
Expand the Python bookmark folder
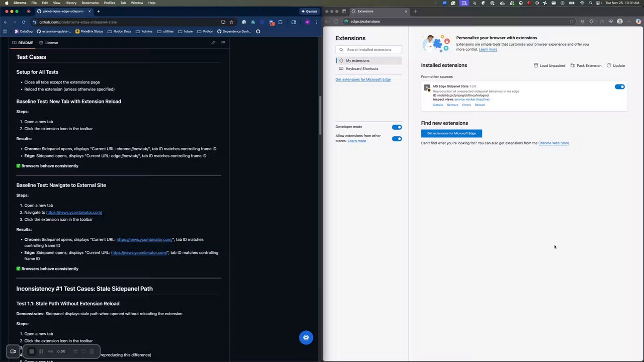click(205, 31)
